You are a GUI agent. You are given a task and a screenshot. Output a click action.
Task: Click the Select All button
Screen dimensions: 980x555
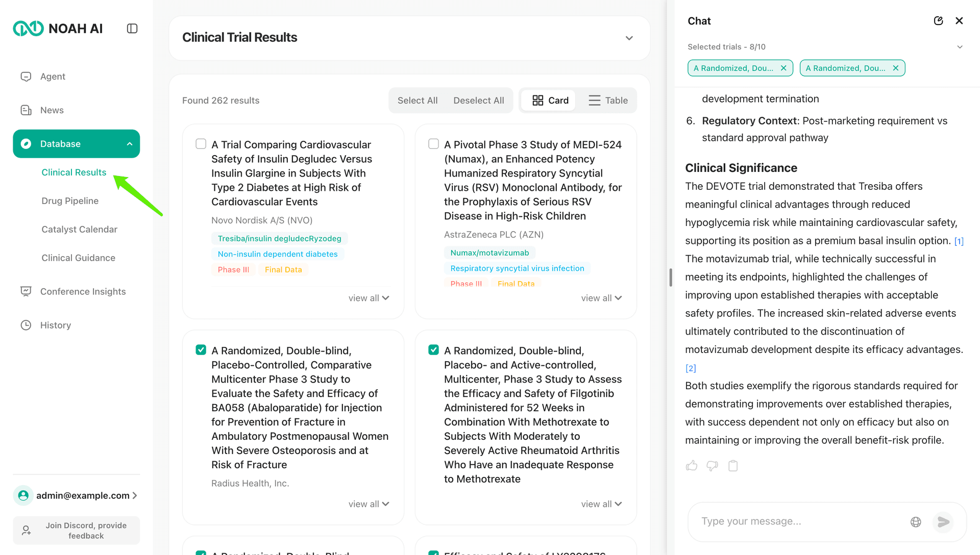click(x=417, y=100)
